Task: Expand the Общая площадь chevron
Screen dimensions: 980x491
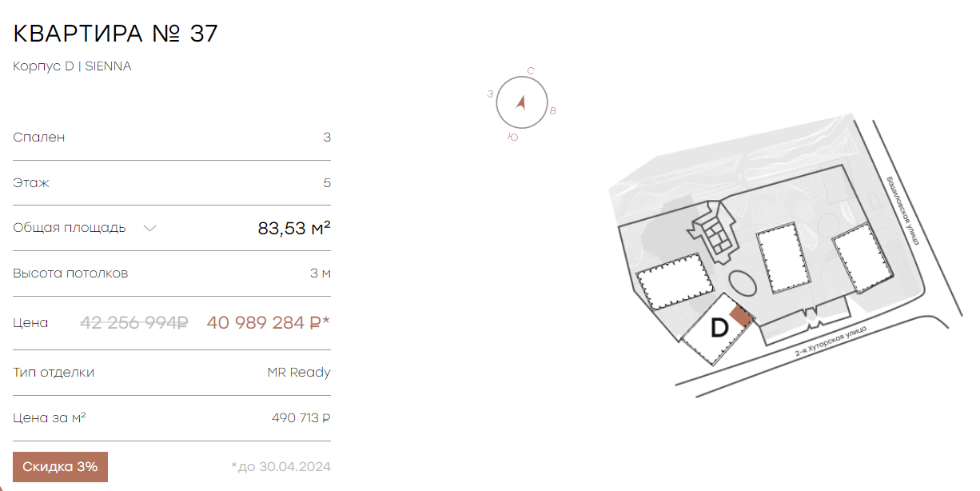Action: (x=149, y=228)
